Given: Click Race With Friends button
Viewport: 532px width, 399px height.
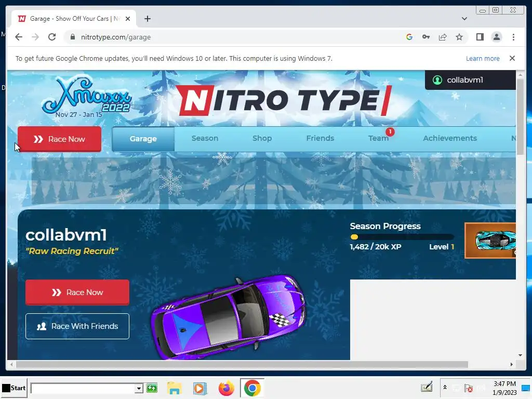Looking at the screenshot, I should (x=77, y=326).
